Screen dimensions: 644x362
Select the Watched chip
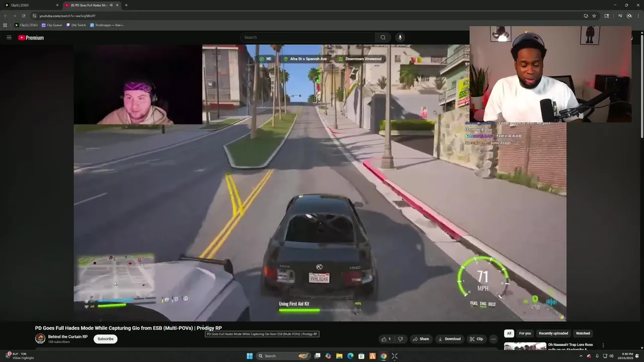point(583,333)
